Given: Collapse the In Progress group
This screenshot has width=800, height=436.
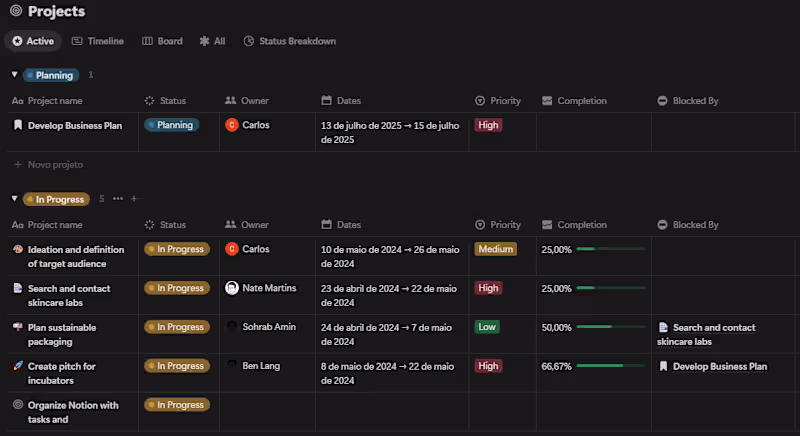Looking at the screenshot, I should (14, 199).
